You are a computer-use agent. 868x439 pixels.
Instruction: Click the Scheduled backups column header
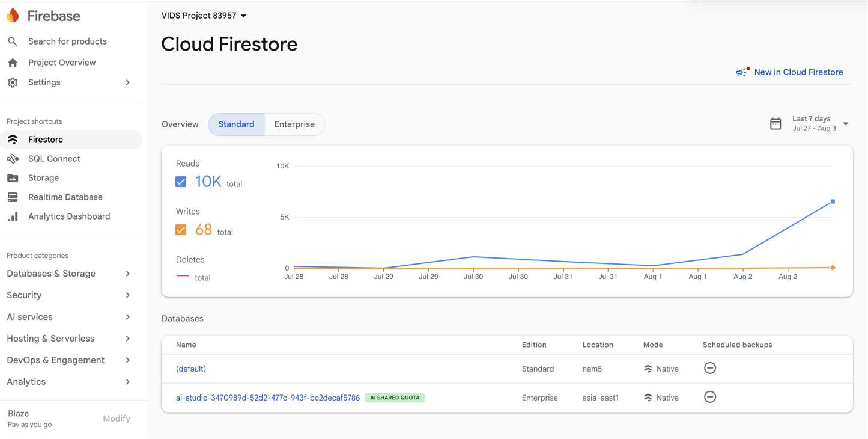tap(738, 345)
